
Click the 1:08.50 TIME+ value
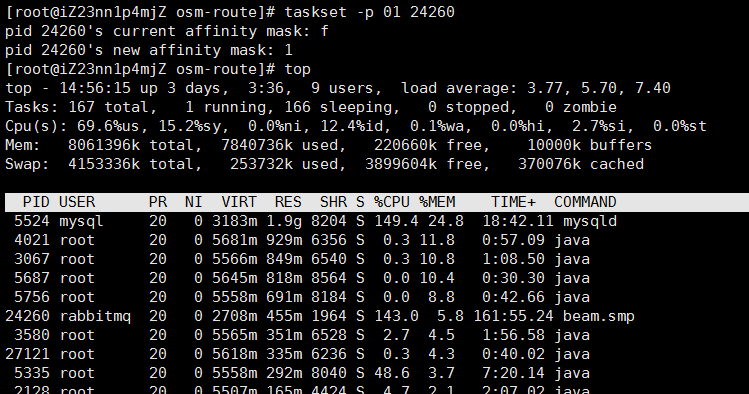pos(513,259)
